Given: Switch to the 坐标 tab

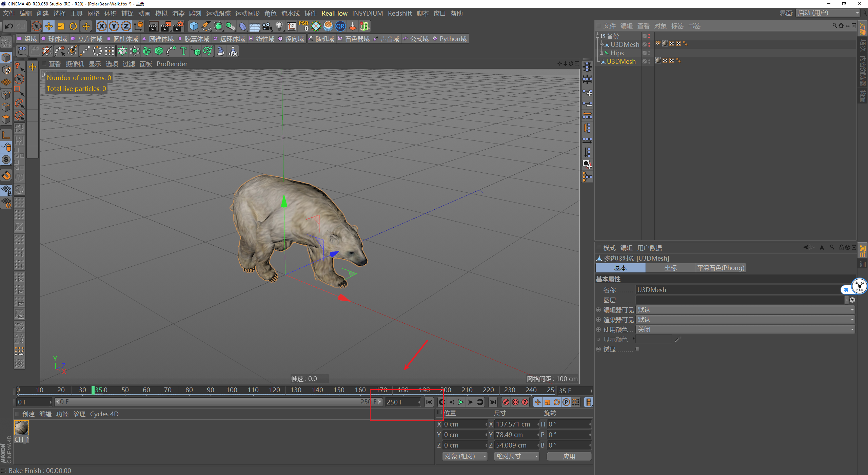Looking at the screenshot, I should (x=670, y=268).
